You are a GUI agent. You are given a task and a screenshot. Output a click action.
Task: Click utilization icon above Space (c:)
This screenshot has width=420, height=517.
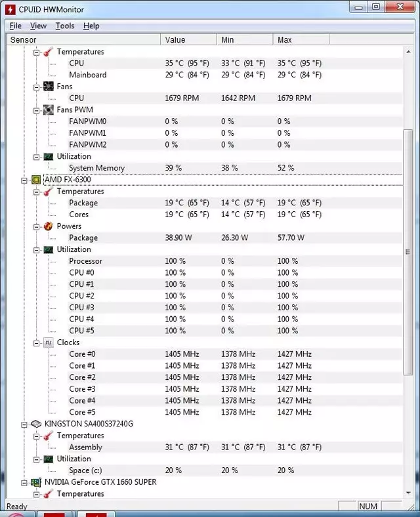[x=49, y=459]
